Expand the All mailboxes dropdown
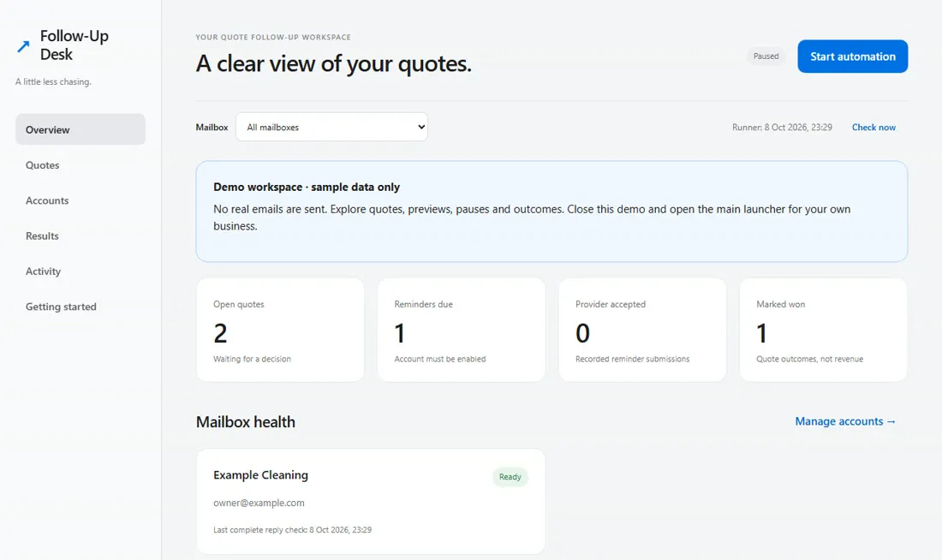Viewport: 942px width, 560px height. click(x=331, y=127)
